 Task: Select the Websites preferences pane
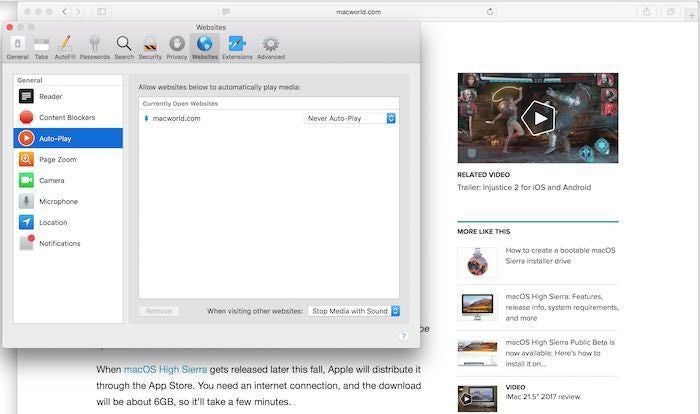[x=205, y=48]
